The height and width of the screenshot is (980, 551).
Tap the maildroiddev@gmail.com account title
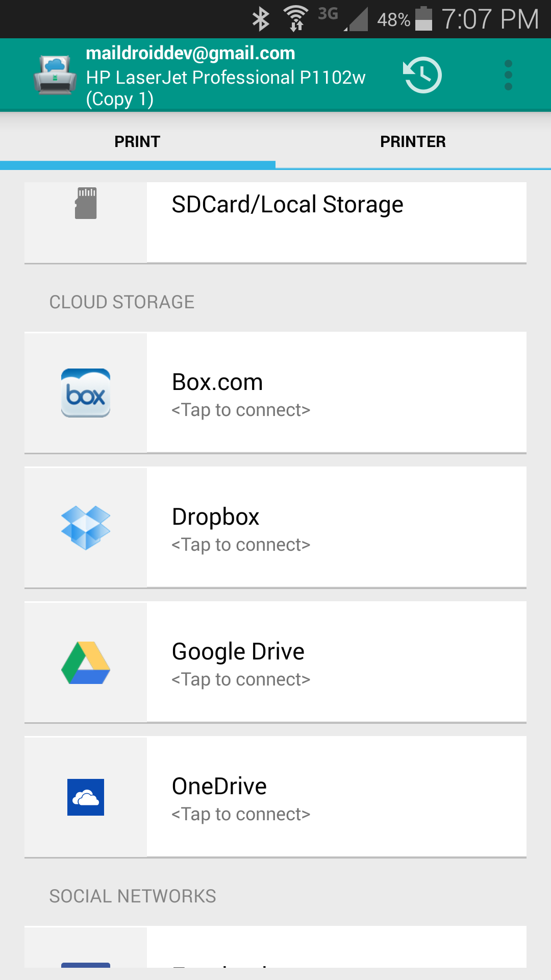point(190,53)
